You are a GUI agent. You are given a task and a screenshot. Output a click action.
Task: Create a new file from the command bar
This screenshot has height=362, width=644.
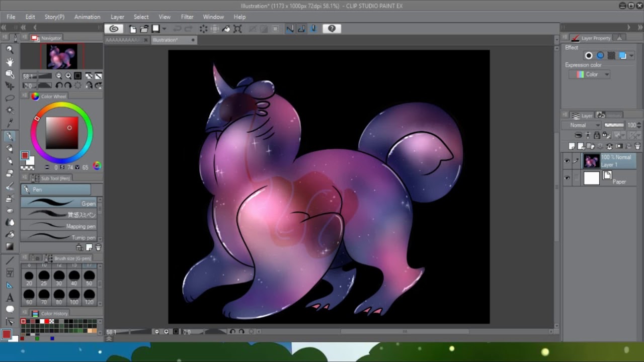coord(133,29)
